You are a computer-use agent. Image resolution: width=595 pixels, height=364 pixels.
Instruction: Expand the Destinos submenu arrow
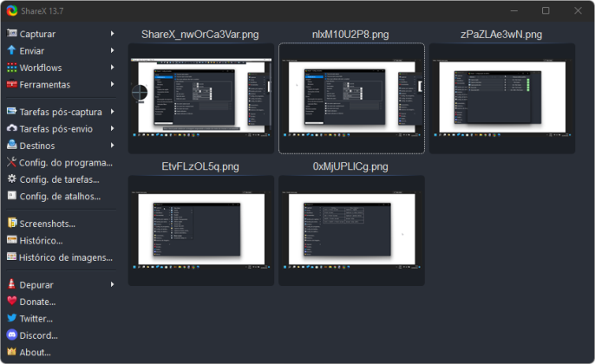pos(113,146)
